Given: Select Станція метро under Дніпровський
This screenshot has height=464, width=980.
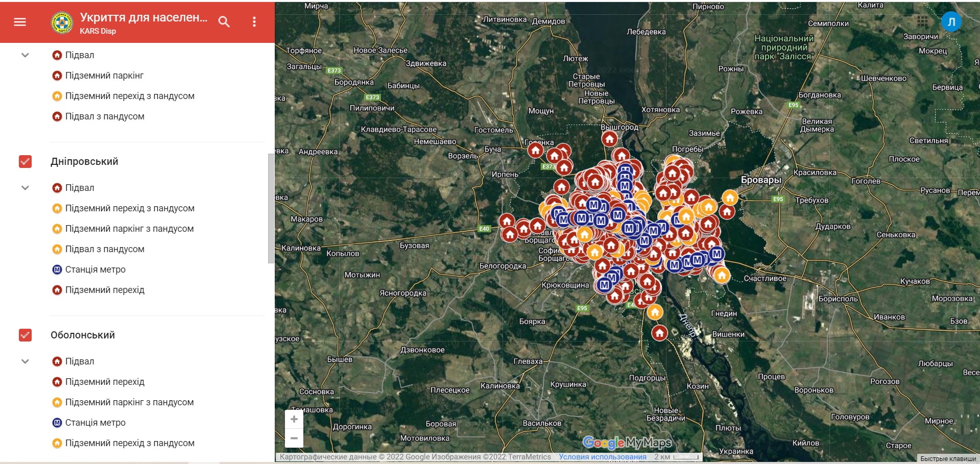Looking at the screenshot, I should coord(95,270).
